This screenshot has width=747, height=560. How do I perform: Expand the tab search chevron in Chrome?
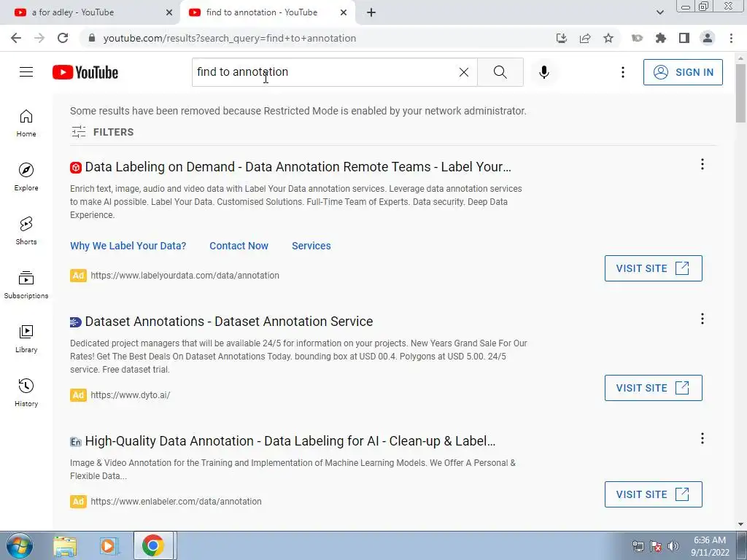click(659, 12)
